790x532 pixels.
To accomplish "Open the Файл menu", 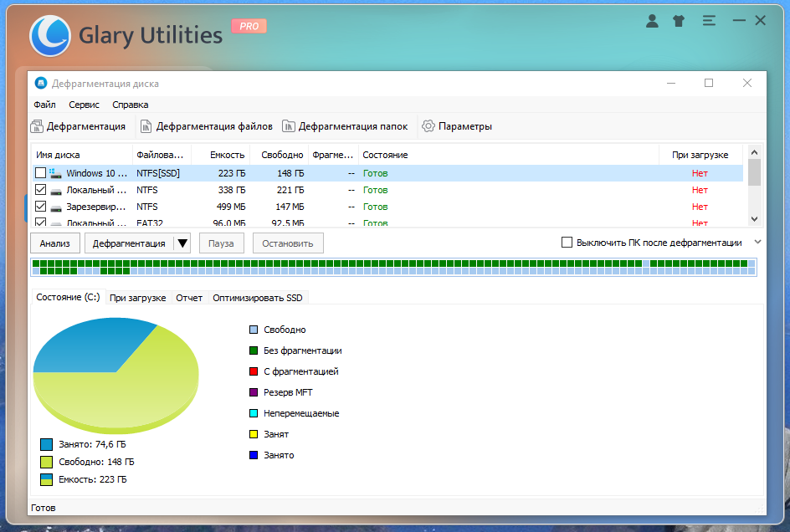I will pyautogui.click(x=44, y=105).
